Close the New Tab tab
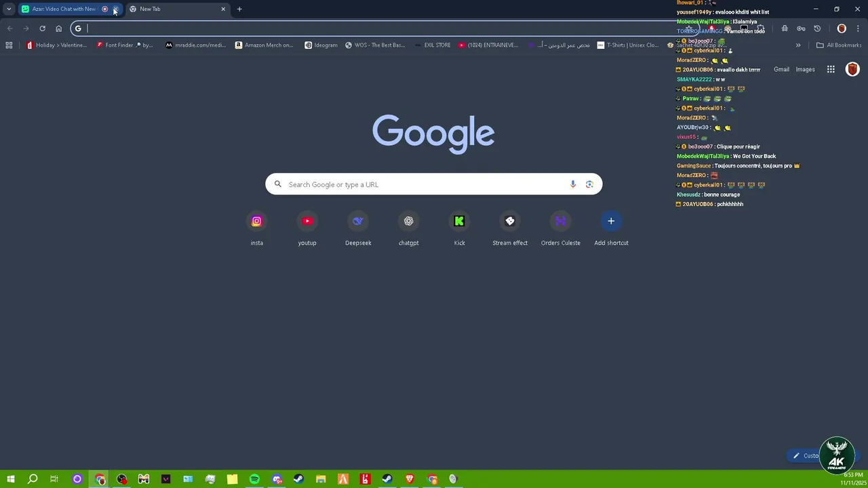The image size is (868, 488). tap(223, 9)
